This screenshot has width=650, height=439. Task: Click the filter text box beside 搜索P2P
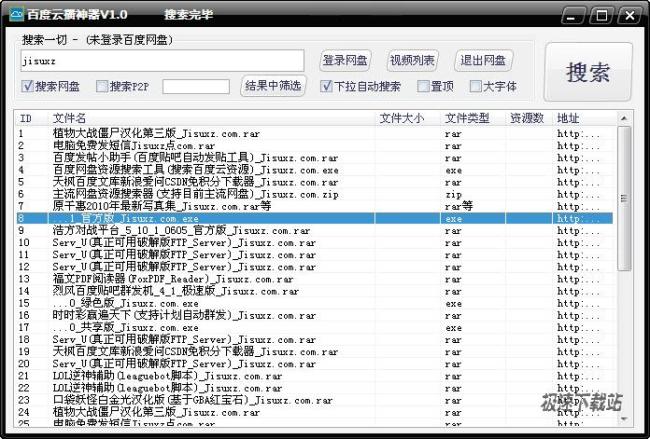[196, 86]
